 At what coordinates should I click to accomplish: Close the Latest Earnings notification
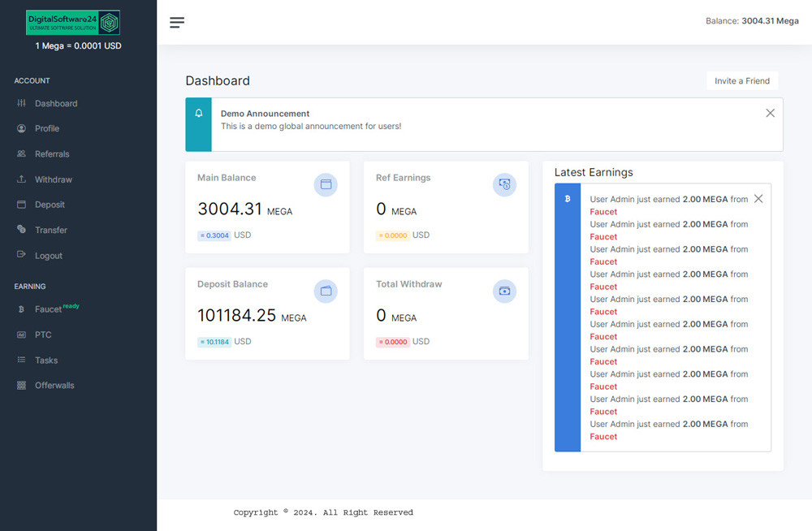pyautogui.click(x=758, y=199)
